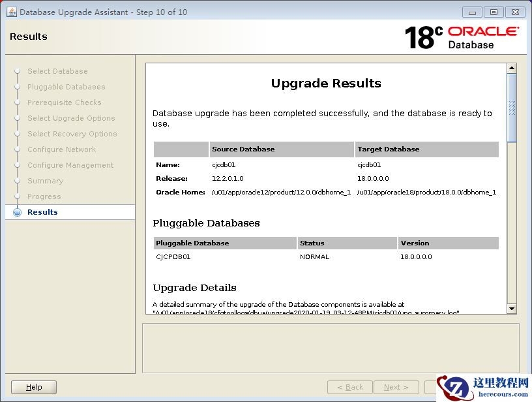Click the scroll up arrow in results pane
The height and width of the screenshot is (402, 532).
coord(512,68)
